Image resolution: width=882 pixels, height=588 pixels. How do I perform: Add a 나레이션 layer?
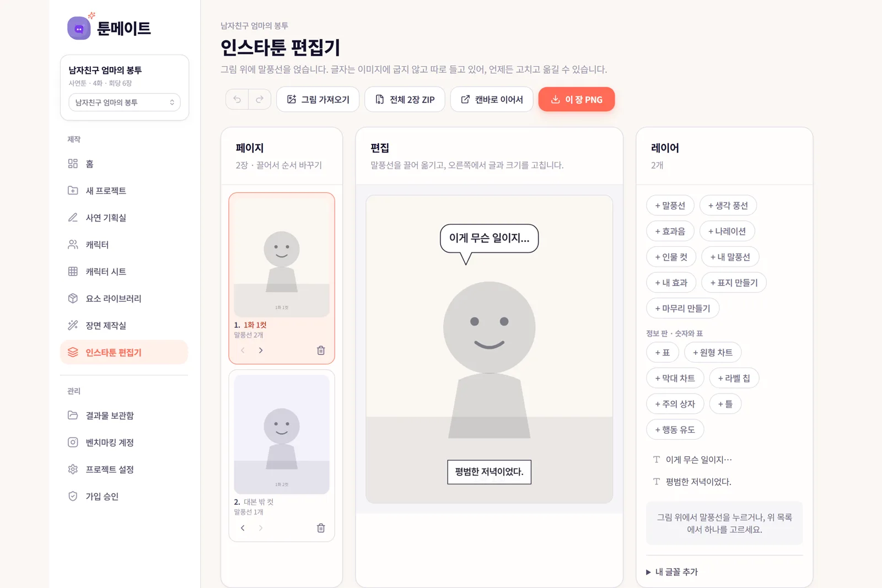coord(727,231)
